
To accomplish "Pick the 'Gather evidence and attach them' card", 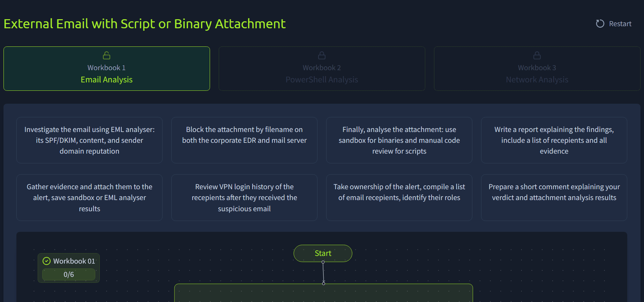I will (89, 198).
